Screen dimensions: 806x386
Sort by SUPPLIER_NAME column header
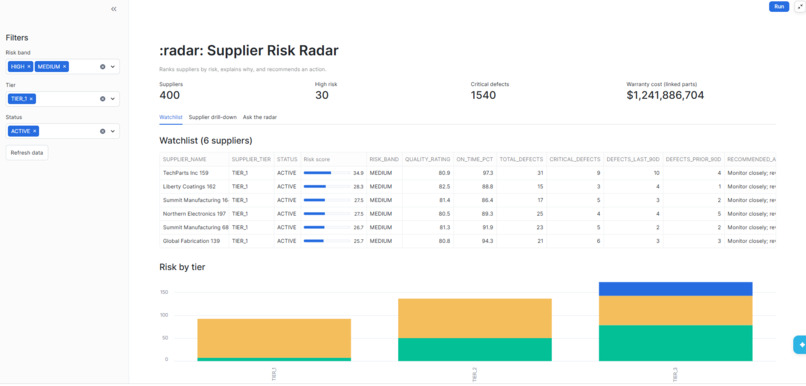click(194, 159)
